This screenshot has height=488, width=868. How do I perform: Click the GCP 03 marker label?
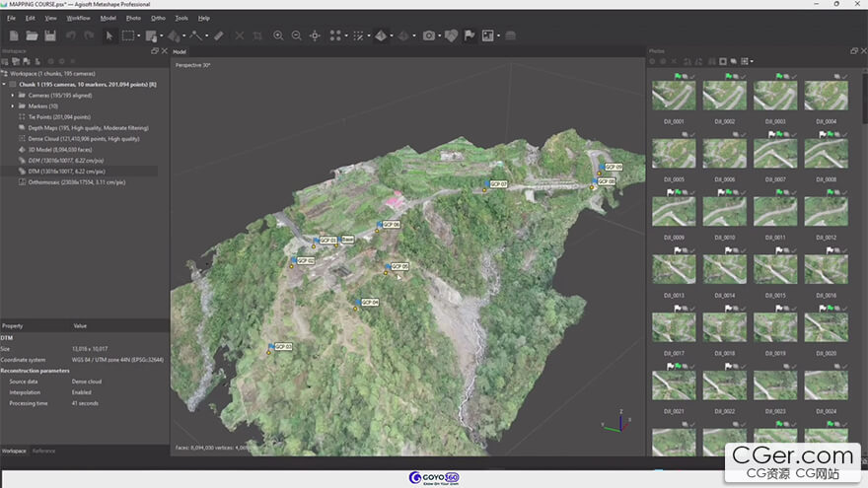[x=283, y=347]
